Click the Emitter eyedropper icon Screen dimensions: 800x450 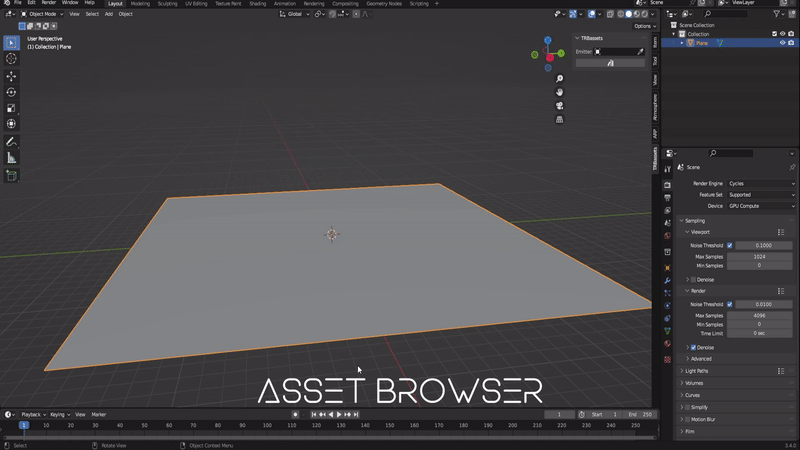coord(641,52)
